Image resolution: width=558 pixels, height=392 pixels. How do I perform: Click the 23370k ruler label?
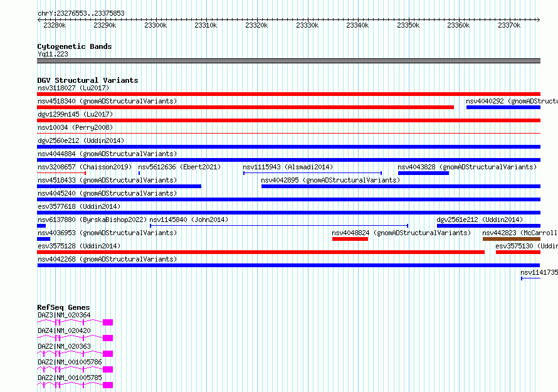[509, 25]
